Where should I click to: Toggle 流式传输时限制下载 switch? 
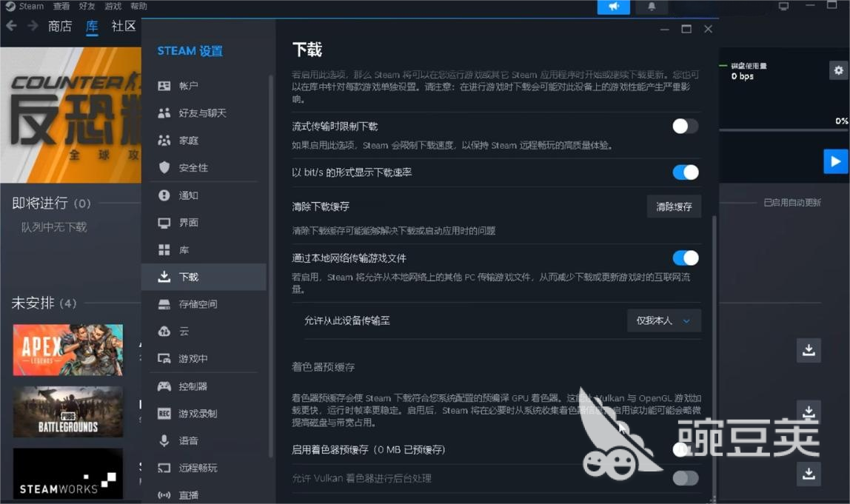(x=685, y=127)
